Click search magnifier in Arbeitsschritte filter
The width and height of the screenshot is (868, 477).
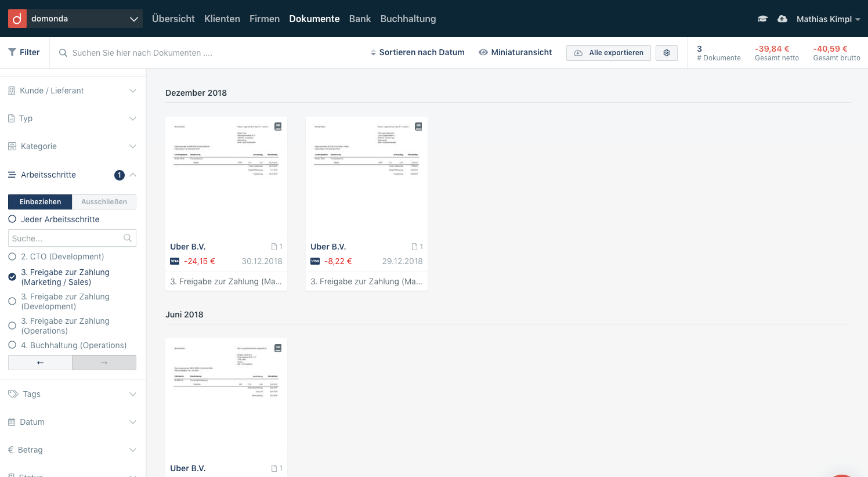click(x=128, y=238)
